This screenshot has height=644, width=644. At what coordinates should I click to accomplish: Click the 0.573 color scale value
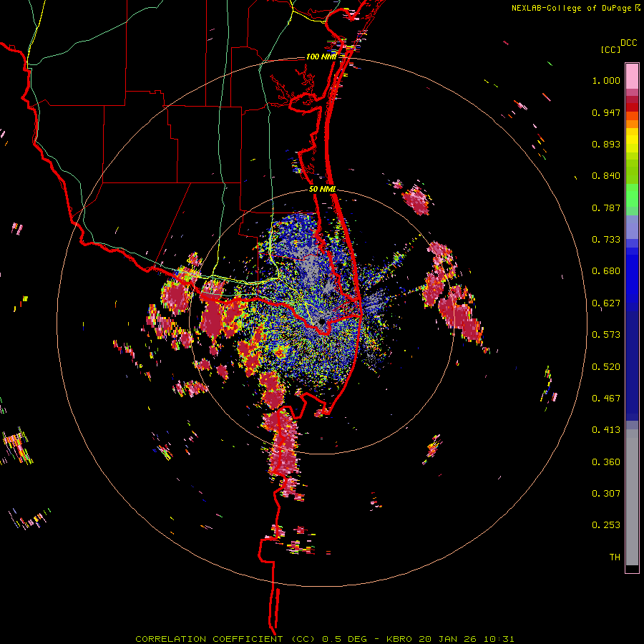(606, 335)
